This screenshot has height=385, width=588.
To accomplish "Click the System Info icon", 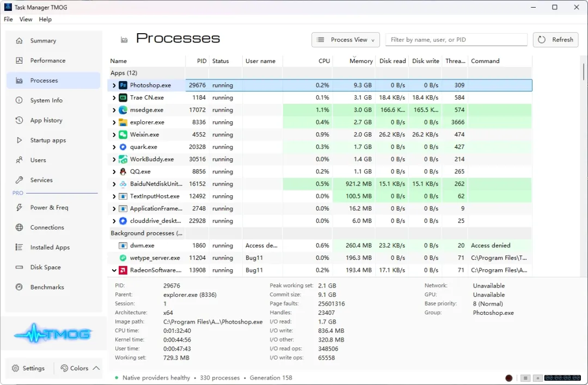I will coord(19,100).
